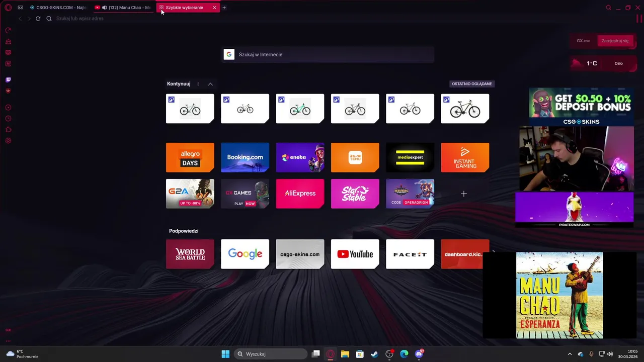Select the Szybkie wybieranie tab
The height and width of the screenshot is (362, 644).
click(184, 8)
